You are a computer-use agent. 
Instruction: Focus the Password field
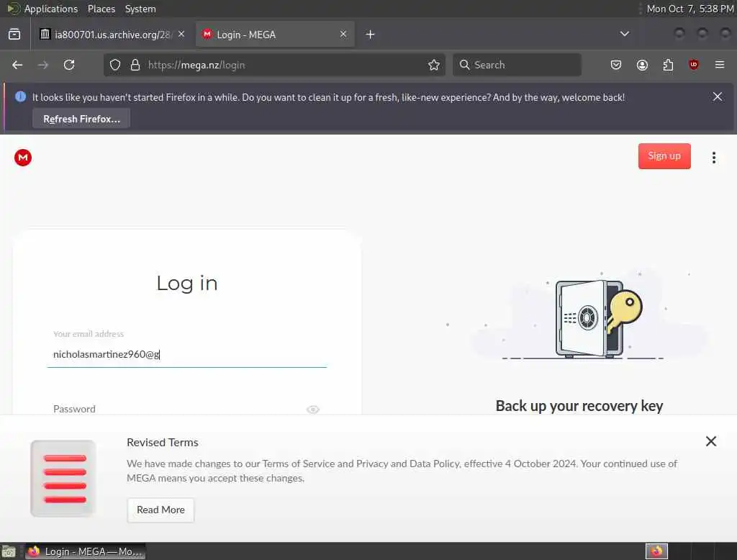tap(187, 409)
